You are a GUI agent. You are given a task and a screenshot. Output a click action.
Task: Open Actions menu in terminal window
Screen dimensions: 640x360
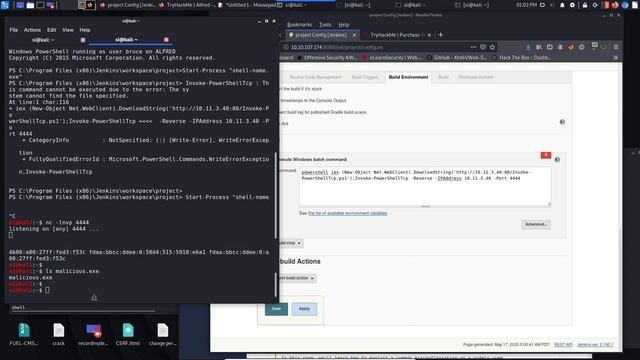[32, 30]
